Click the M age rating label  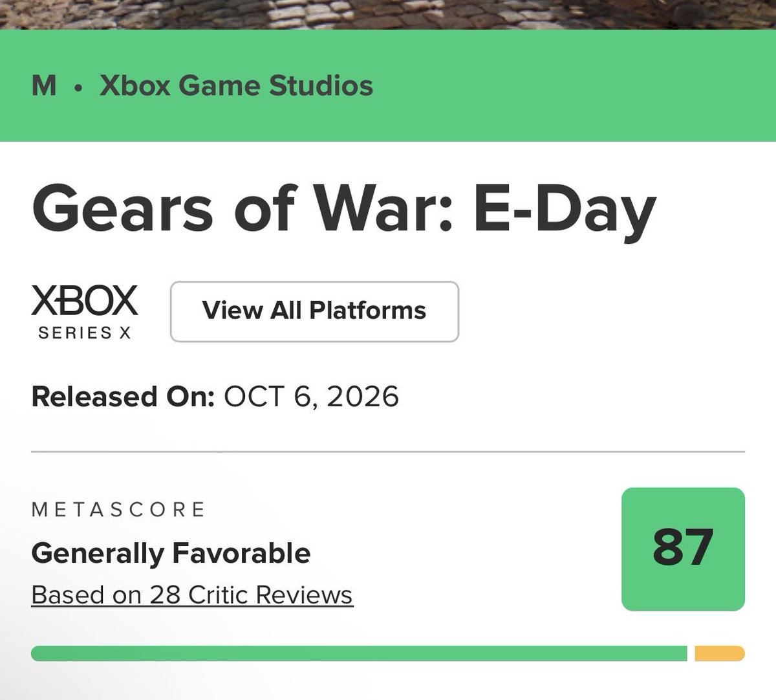(x=44, y=85)
